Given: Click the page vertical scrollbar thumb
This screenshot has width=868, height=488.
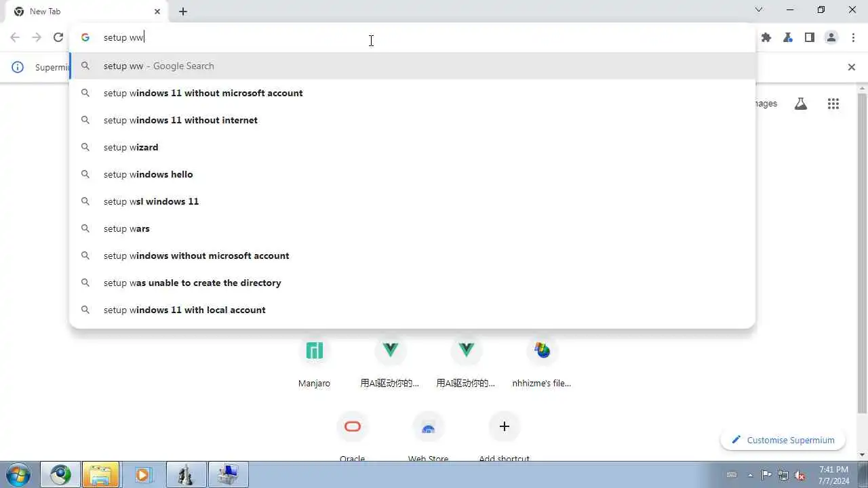Looking at the screenshot, I should click(x=862, y=253).
